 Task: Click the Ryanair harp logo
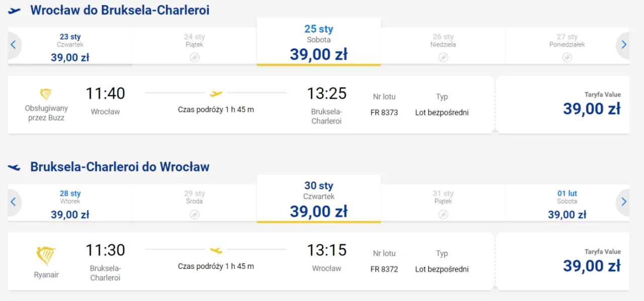point(46,256)
